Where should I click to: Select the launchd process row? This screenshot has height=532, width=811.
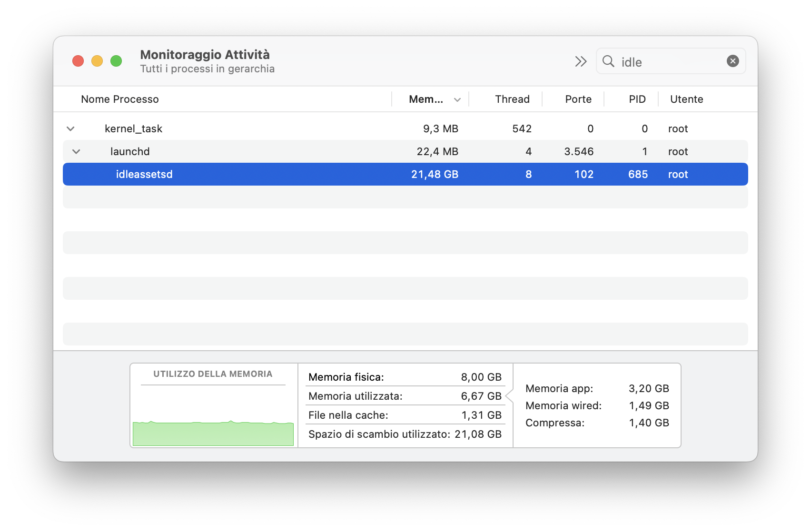coord(405,151)
